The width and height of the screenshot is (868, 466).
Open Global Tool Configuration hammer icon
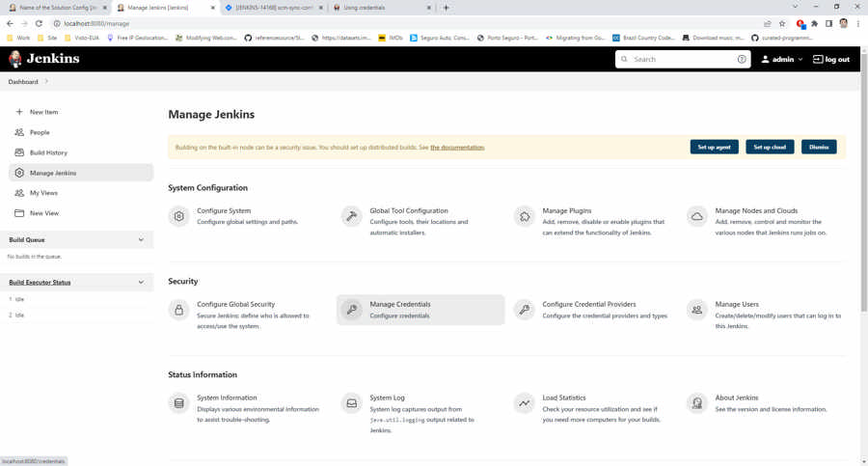(x=352, y=216)
